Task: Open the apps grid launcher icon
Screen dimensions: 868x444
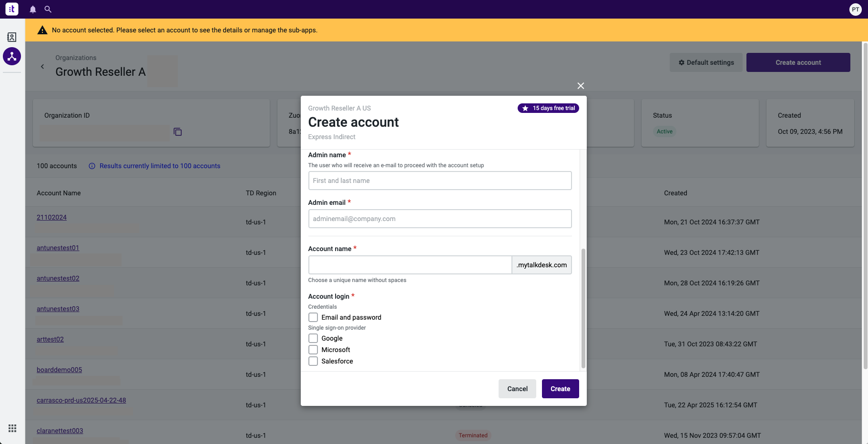Action: [12, 428]
